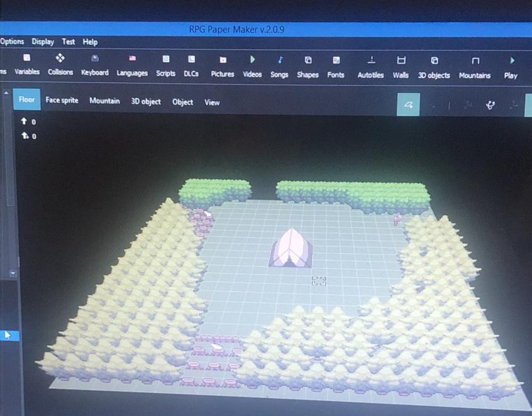Screen dimensions: 532x416
Task: Select the Floor map editor tab
Action: click(x=27, y=99)
